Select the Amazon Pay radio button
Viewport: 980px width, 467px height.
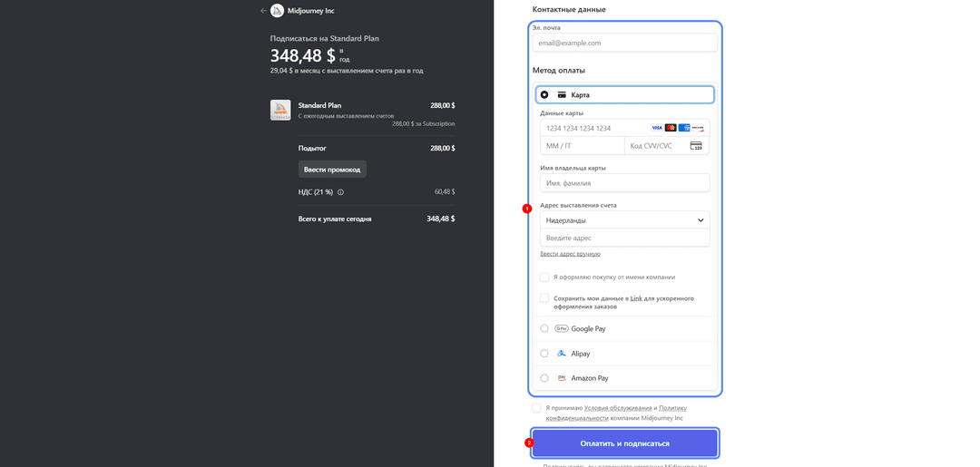tap(544, 378)
